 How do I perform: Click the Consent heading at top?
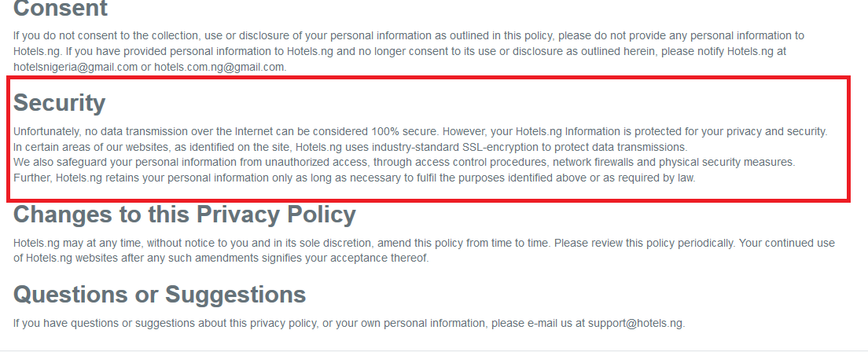(x=61, y=9)
